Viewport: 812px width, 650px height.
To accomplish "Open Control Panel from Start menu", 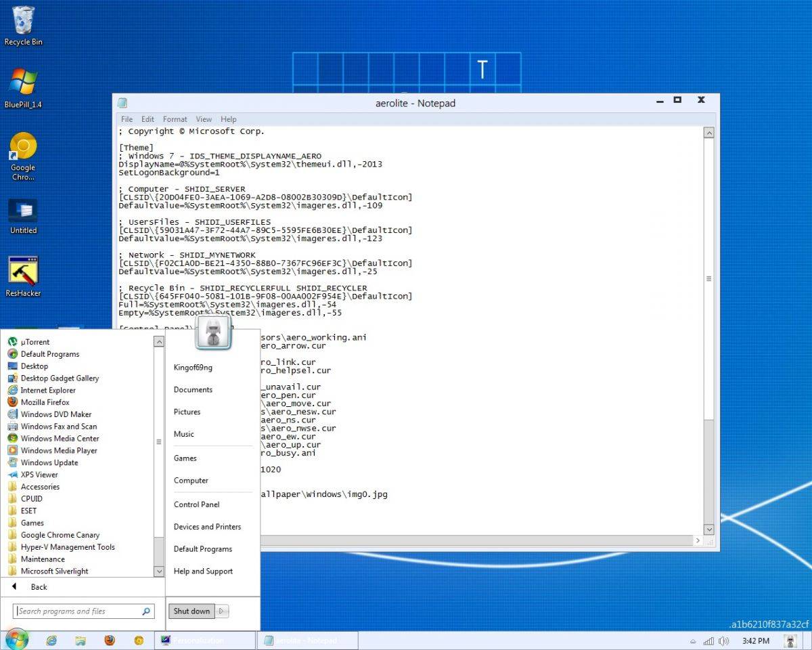I will (196, 504).
